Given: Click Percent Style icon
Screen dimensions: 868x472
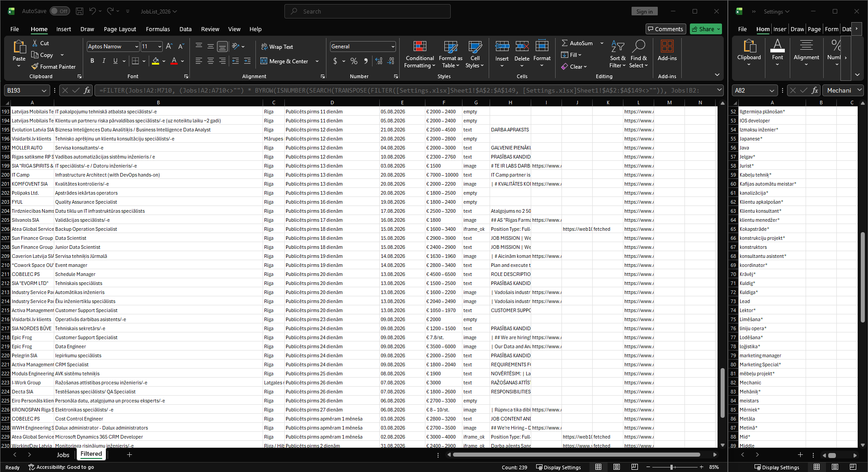Looking at the screenshot, I should point(354,61).
